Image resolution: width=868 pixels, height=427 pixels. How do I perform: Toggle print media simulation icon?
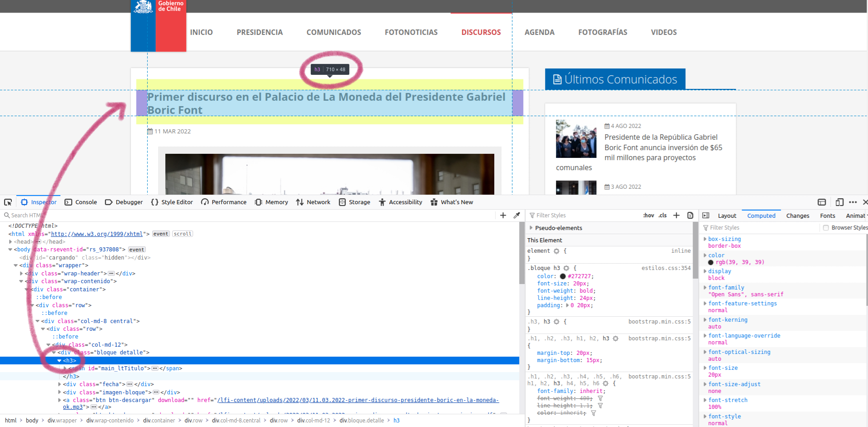(690, 215)
